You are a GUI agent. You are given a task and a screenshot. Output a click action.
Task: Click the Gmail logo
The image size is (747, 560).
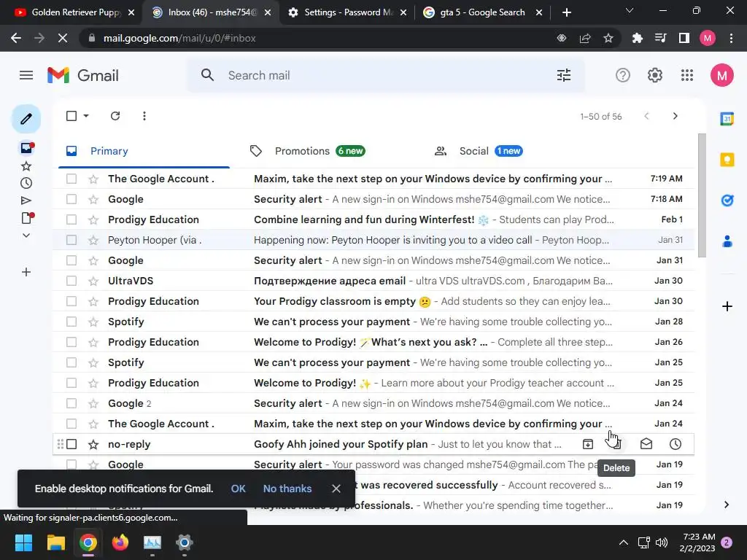click(83, 75)
